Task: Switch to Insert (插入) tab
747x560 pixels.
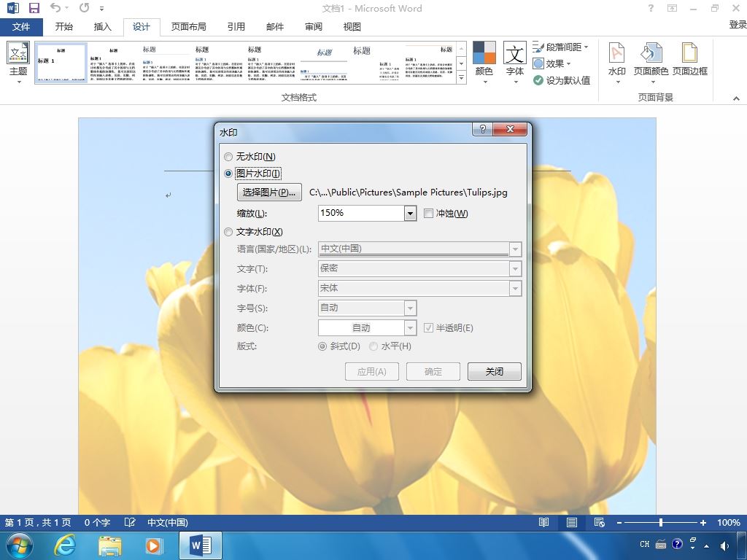Action: 102,27
